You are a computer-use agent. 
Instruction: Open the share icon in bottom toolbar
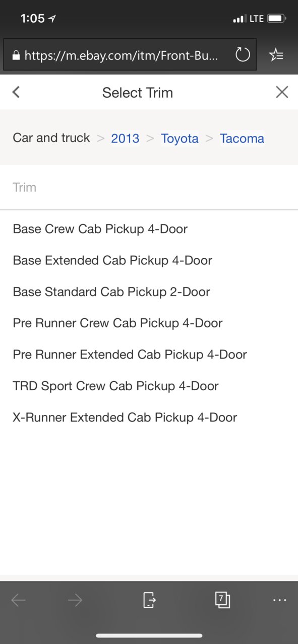(x=149, y=600)
